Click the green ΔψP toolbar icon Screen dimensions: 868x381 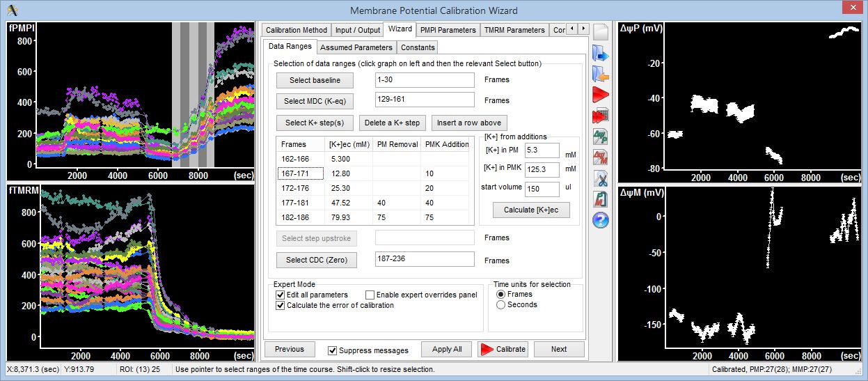[601, 136]
